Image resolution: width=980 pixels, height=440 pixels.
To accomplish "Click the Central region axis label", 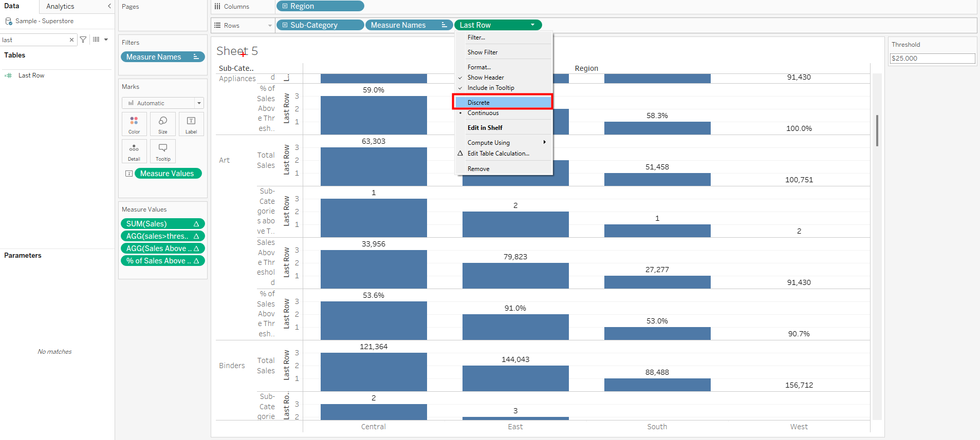I will [373, 427].
